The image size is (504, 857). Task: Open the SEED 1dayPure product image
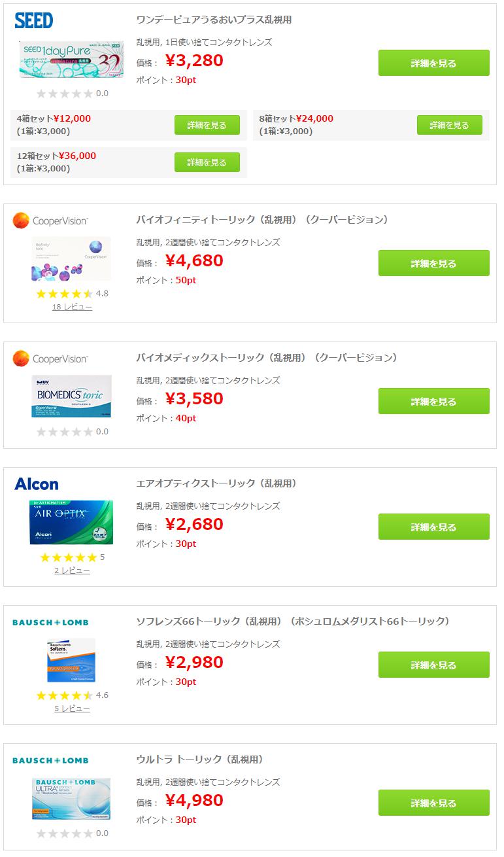pos(71,60)
